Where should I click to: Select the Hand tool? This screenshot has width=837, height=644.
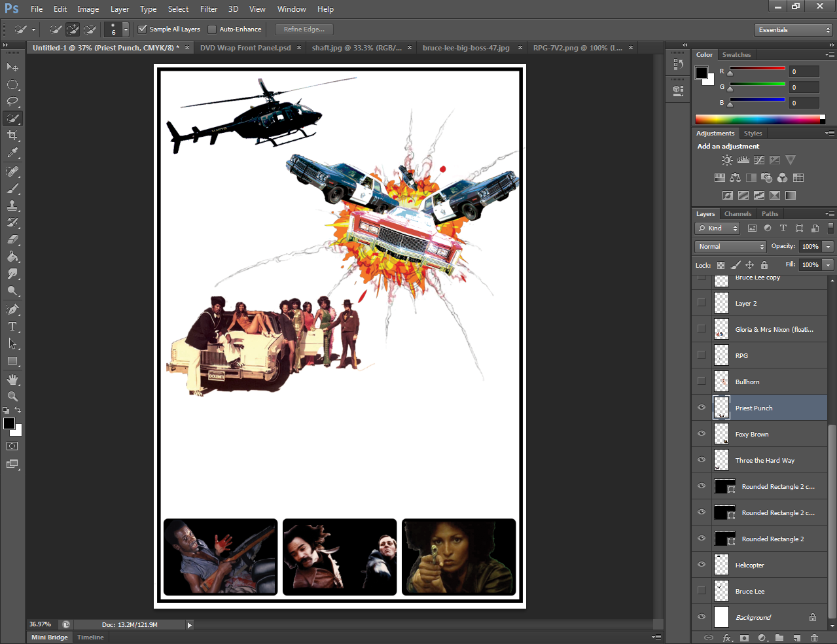pos(12,380)
